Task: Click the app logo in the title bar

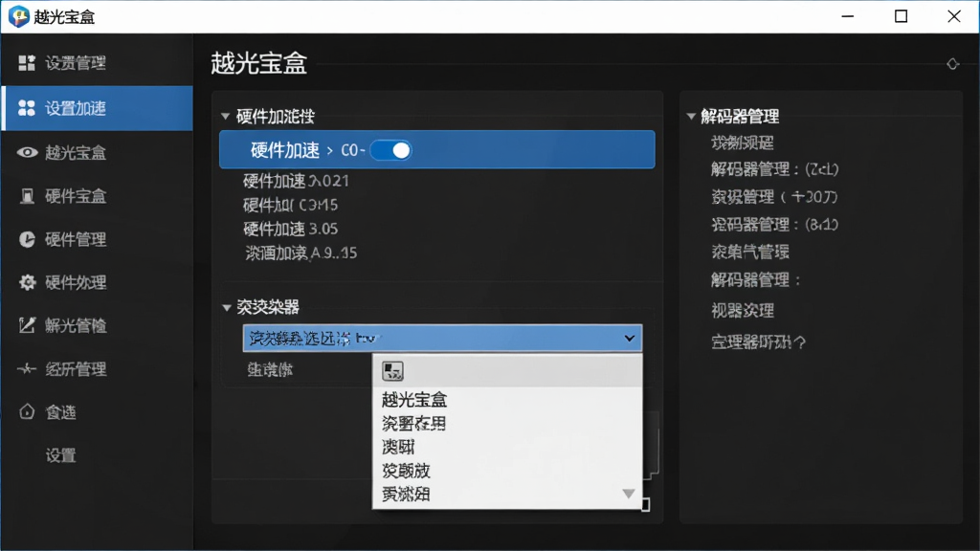Action: point(18,17)
